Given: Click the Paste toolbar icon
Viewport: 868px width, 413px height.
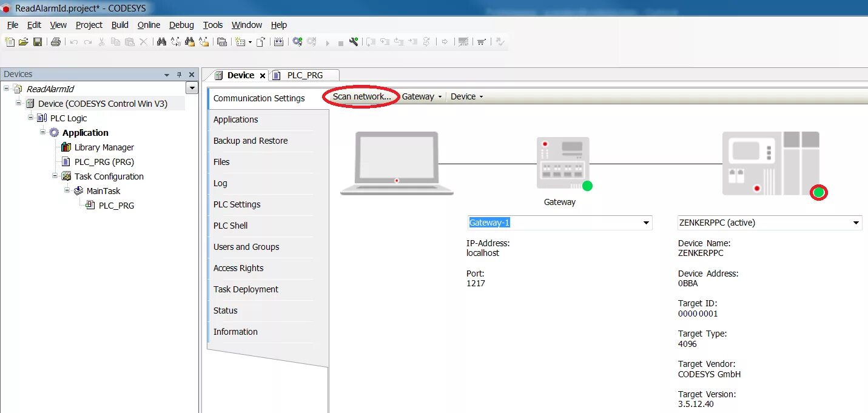Looking at the screenshot, I should pyautogui.click(x=129, y=42).
